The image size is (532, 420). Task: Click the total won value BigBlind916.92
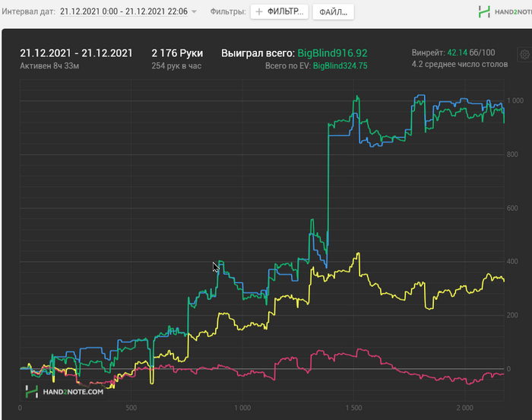(332, 53)
